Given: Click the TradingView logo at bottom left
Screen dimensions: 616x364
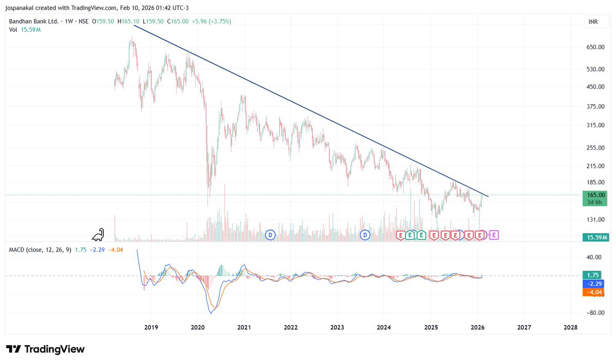Looking at the screenshot, I should (45, 349).
